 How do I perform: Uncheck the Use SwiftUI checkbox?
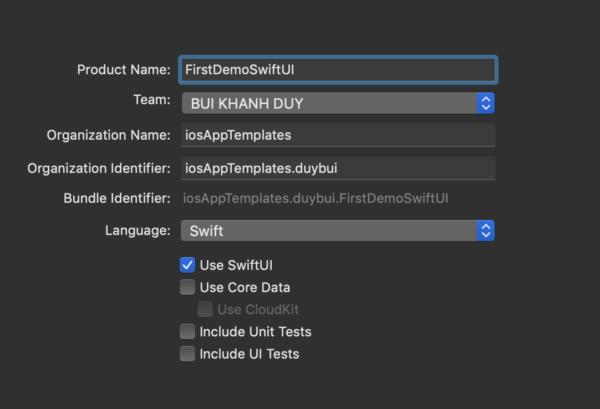click(187, 265)
